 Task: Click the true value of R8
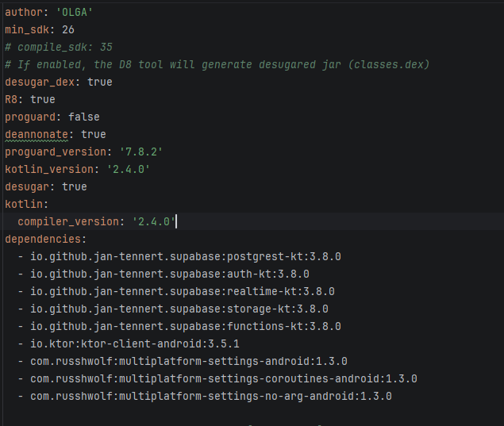tap(43, 100)
